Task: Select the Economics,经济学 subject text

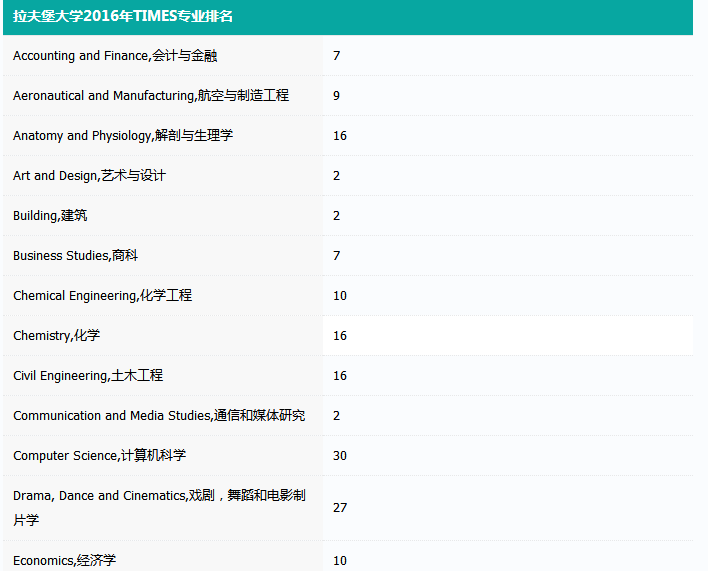Action: (x=64, y=560)
